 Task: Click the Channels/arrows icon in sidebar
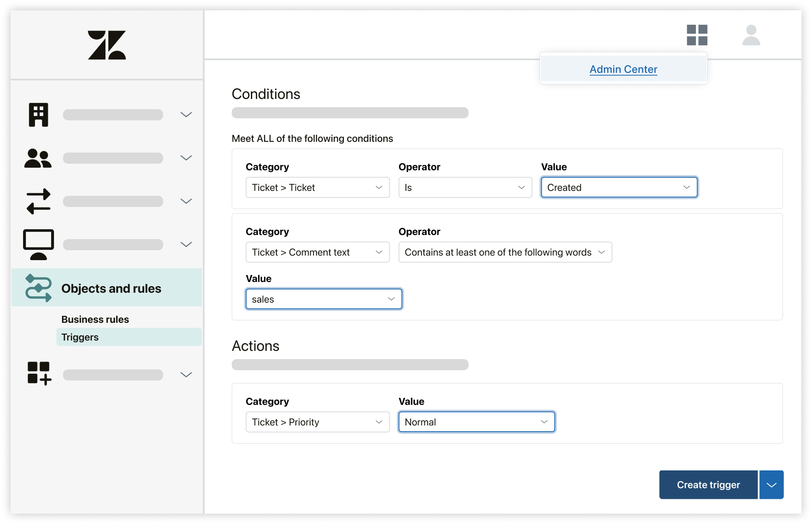[x=38, y=201]
